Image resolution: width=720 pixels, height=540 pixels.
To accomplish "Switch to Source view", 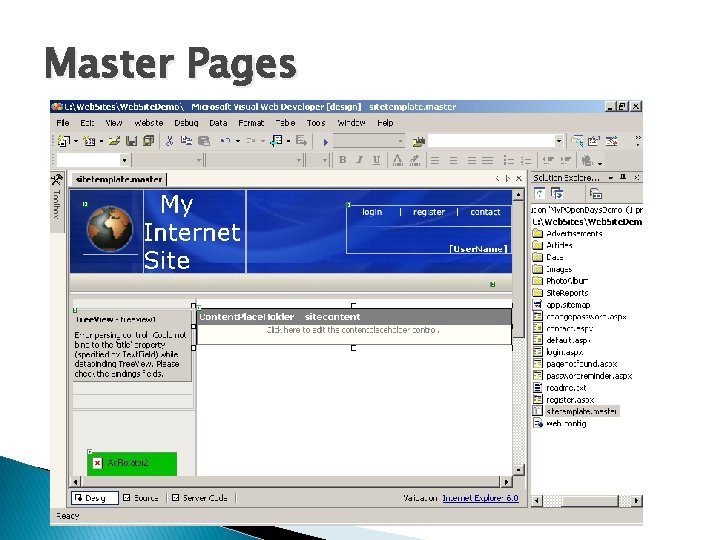I will (x=141, y=498).
